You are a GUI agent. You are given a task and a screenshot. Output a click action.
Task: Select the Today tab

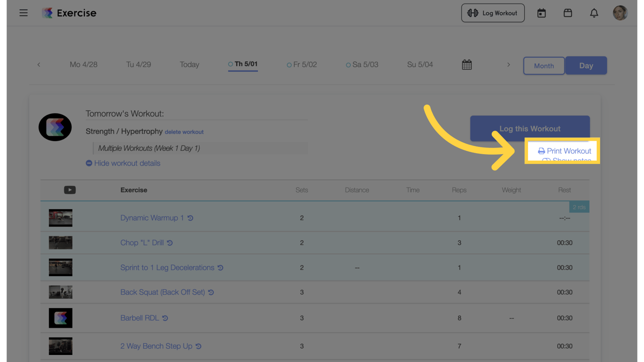click(190, 65)
